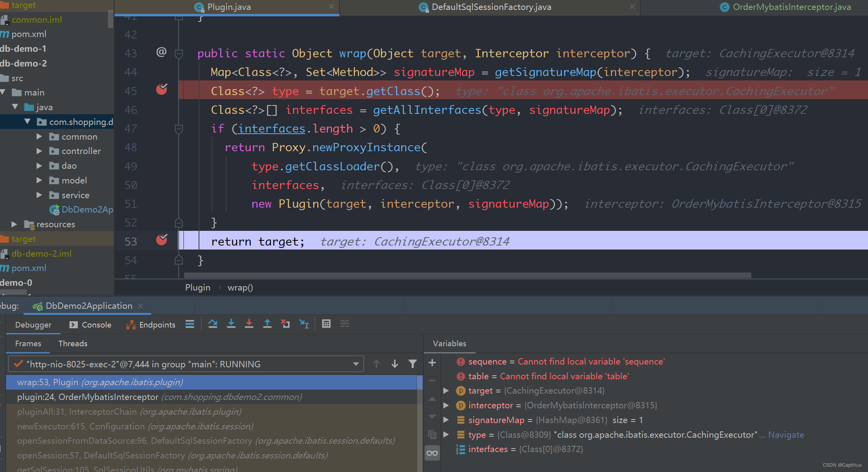Screen dimensions: 868x472
Task: Move watch down in Variables panel
Action: point(432,417)
